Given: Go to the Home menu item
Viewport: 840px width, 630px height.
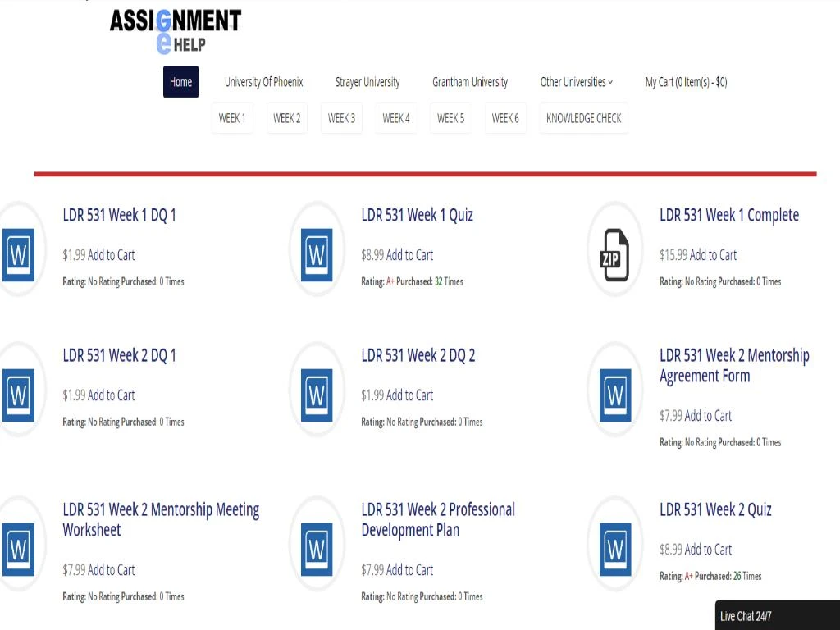Looking at the screenshot, I should (x=180, y=82).
